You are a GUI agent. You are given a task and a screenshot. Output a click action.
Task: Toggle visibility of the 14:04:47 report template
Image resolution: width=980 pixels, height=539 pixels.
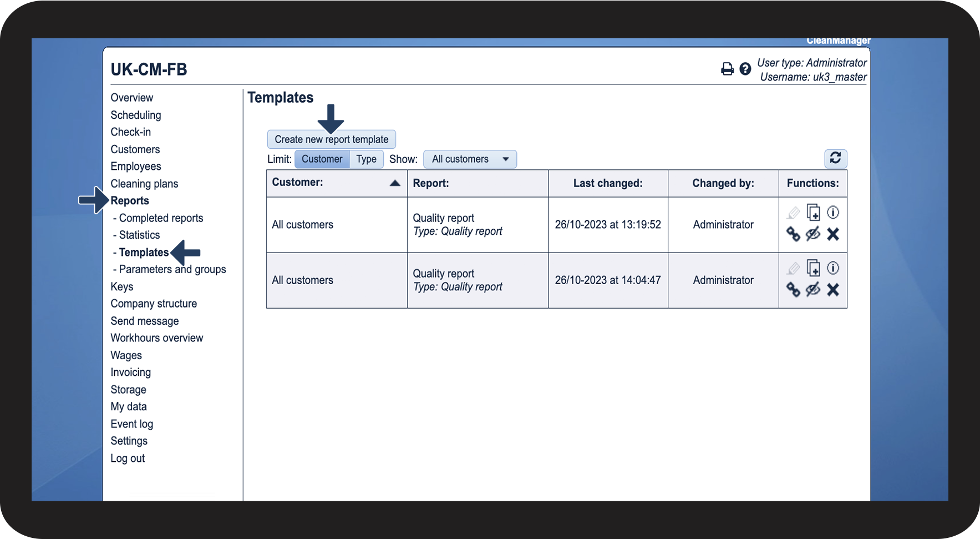pos(813,290)
